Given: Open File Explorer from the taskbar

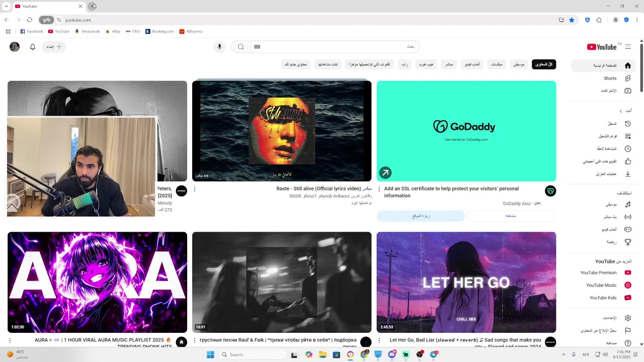Looking at the screenshot, I should point(323,354).
